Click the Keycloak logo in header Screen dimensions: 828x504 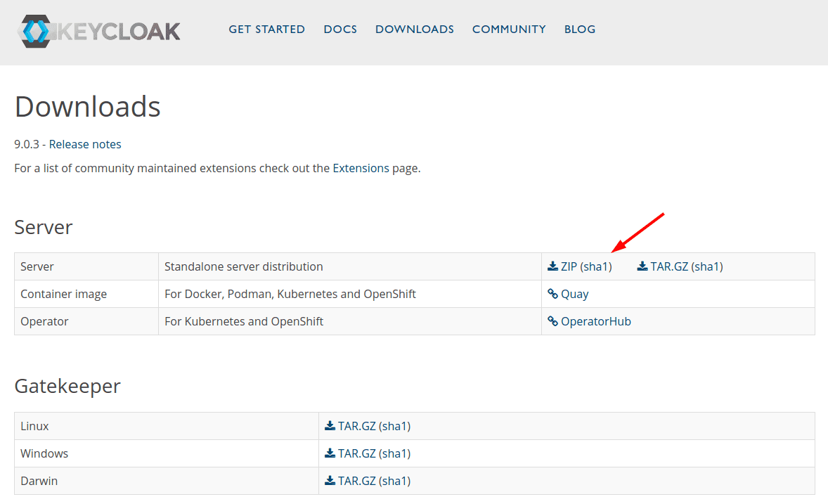tap(98, 31)
